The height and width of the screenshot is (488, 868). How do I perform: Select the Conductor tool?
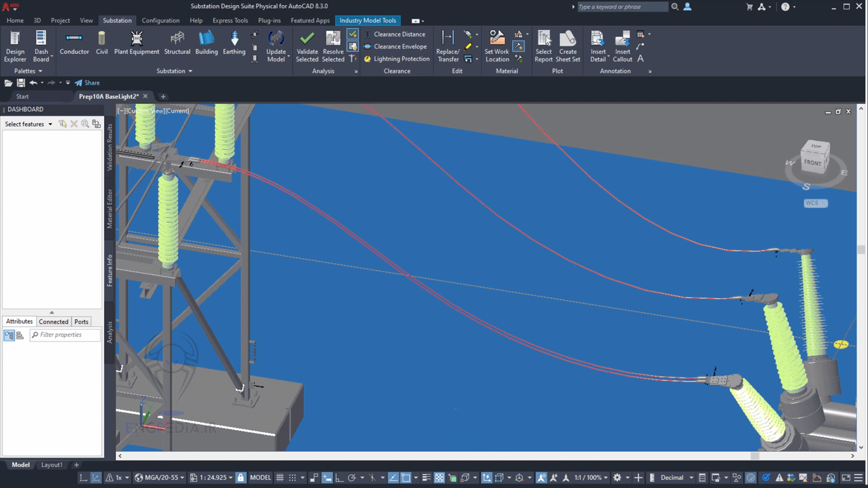(x=74, y=44)
